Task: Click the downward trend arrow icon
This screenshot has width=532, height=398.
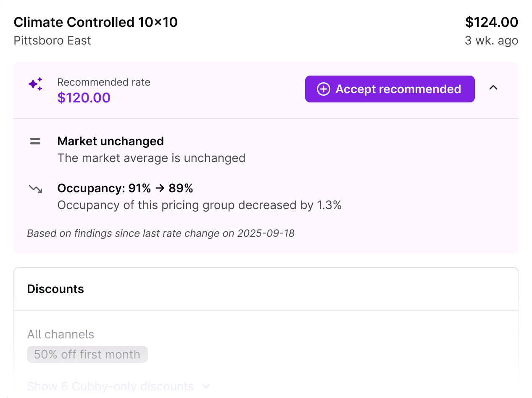Action: pyautogui.click(x=35, y=189)
